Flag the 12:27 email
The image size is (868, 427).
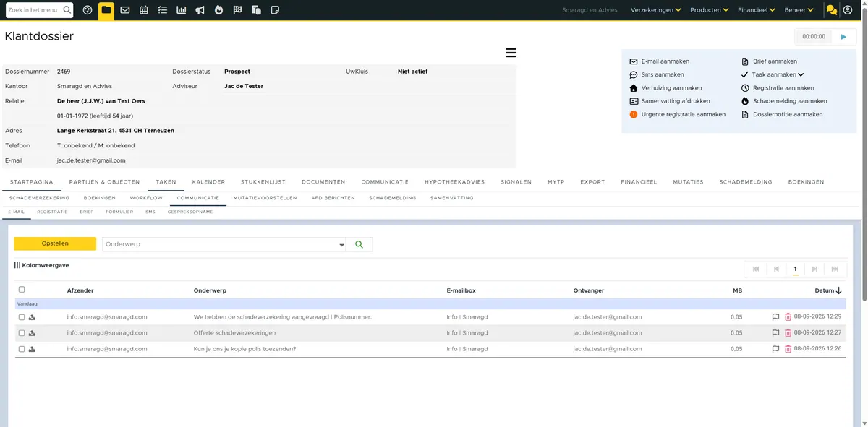(775, 333)
